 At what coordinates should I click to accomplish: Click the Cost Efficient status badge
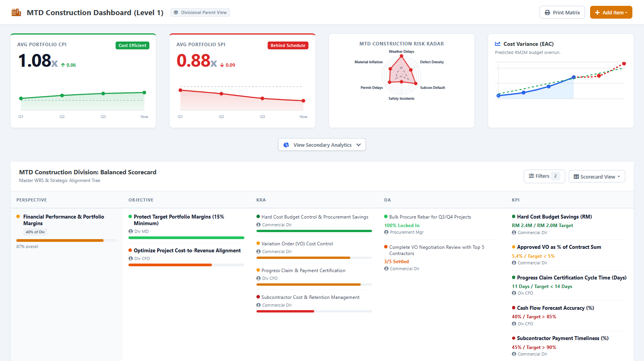click(x=132, y=45)
